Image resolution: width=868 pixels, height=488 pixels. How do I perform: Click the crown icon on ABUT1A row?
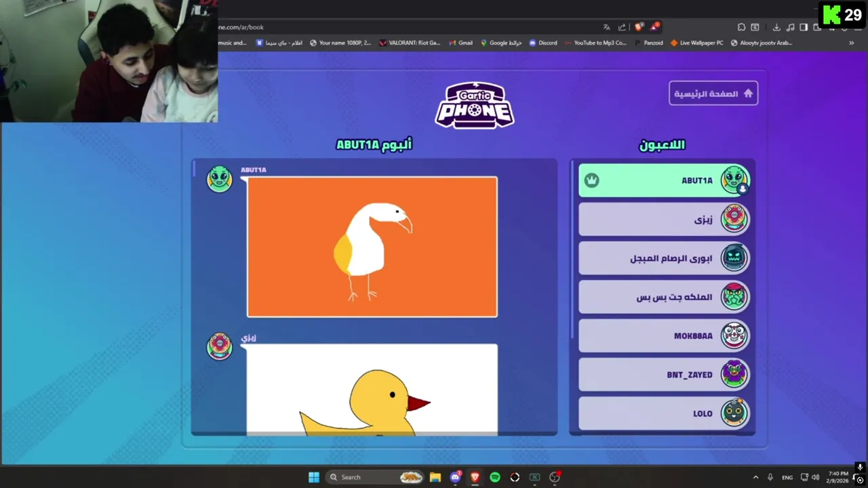(x=592, y=180)
